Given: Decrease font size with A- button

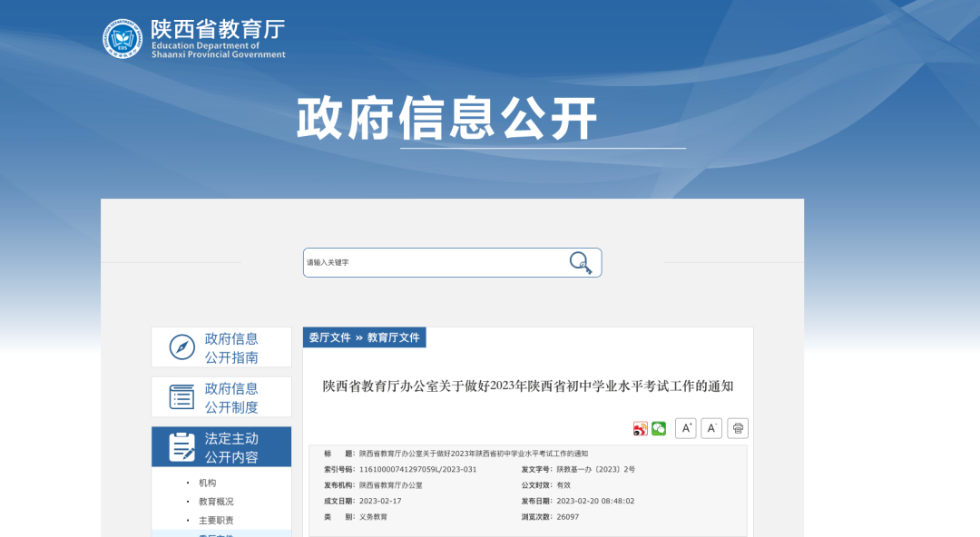Looking at the screenshot, I should click(711, 428).
